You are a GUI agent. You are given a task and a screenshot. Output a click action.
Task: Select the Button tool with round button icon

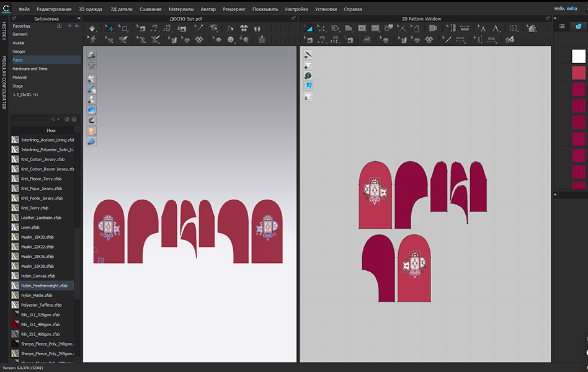coord(230,40)
